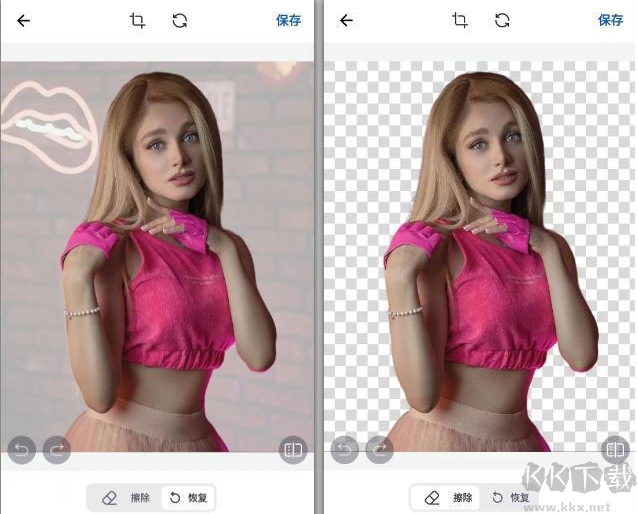The height and width of the screenshot is (514, 638).
Task: Hit the rotate icon in the right screen
Action: tap(503, 20)
